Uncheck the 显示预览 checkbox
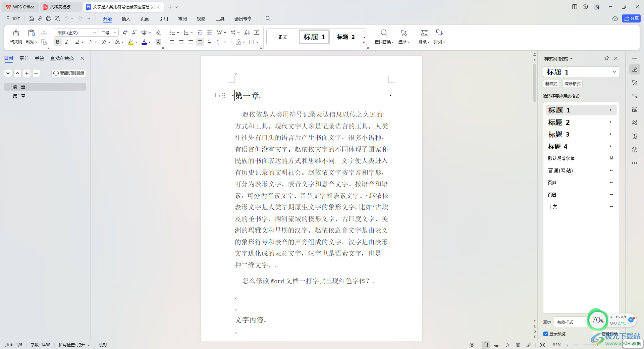Viewport: 644px width, 349px height. 546,334
